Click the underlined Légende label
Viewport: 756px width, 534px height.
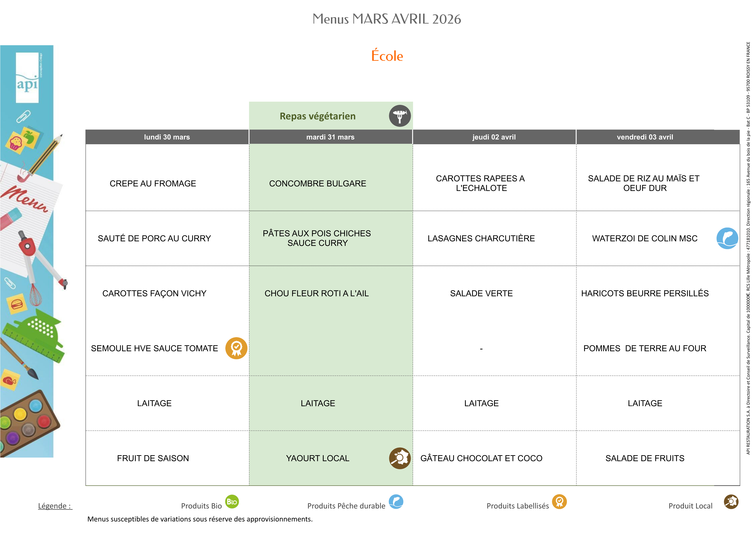pyautogui.click(x=55, y=506)
